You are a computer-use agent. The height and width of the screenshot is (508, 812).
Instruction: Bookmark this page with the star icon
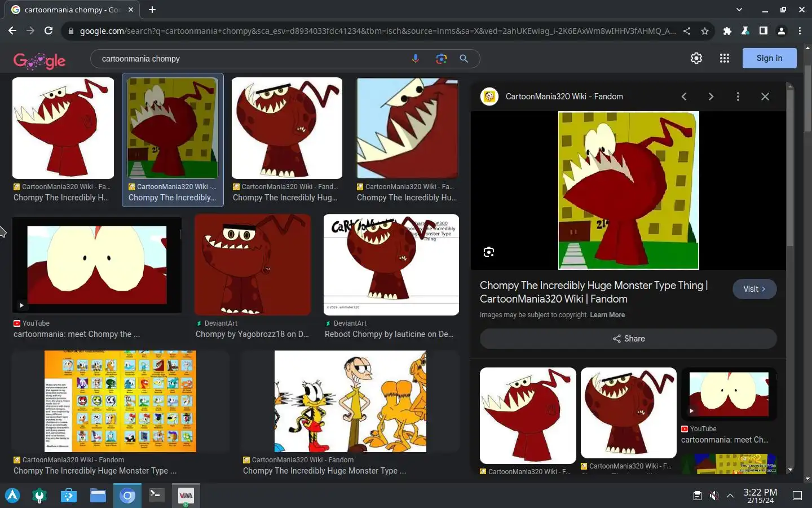705,31
